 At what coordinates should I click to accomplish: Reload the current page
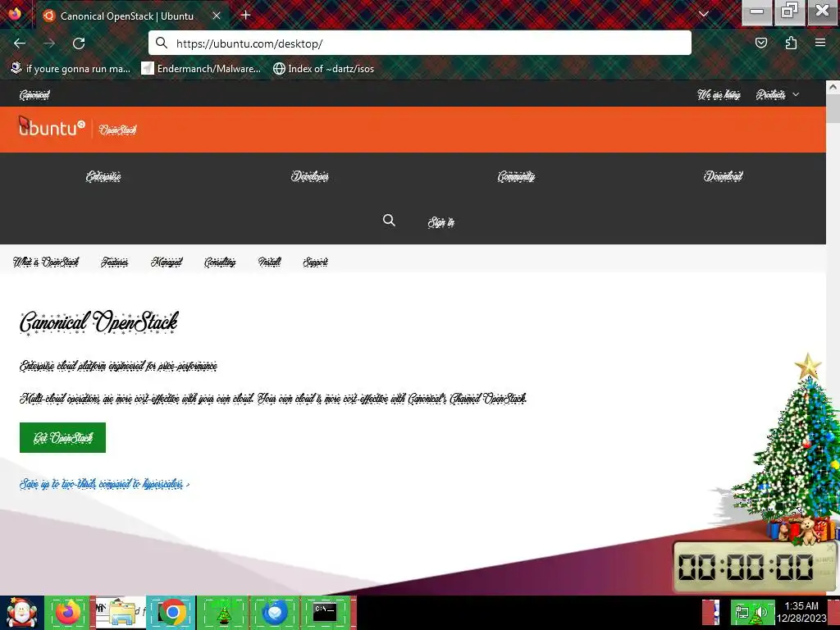click(79, 43)
